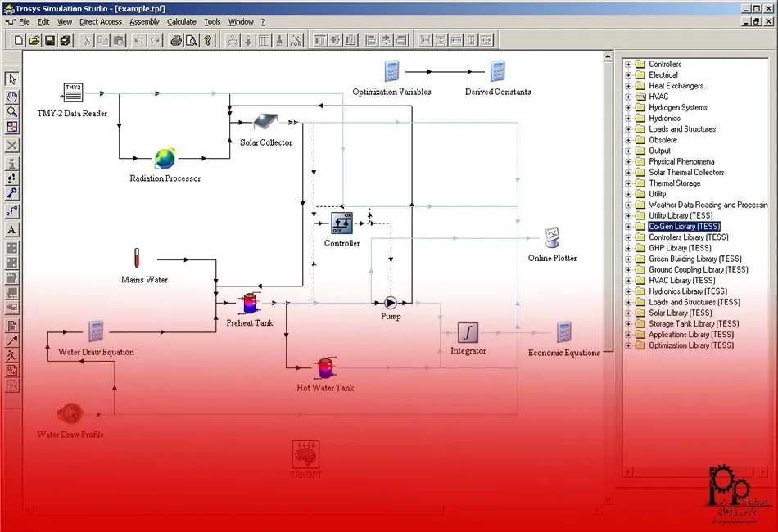Select the hand pan tool
778x532 pixels.
point(12,96)
